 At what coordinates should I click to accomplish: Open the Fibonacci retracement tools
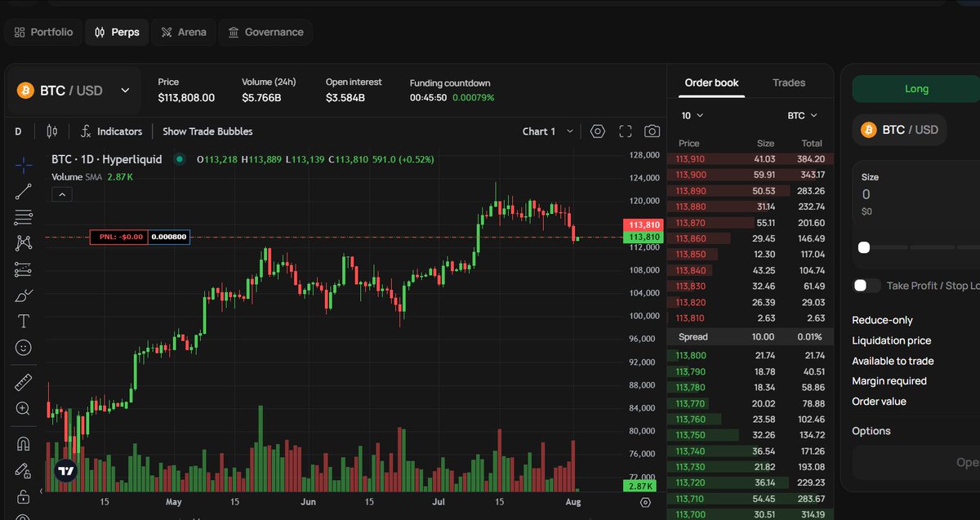pos(24,217)
